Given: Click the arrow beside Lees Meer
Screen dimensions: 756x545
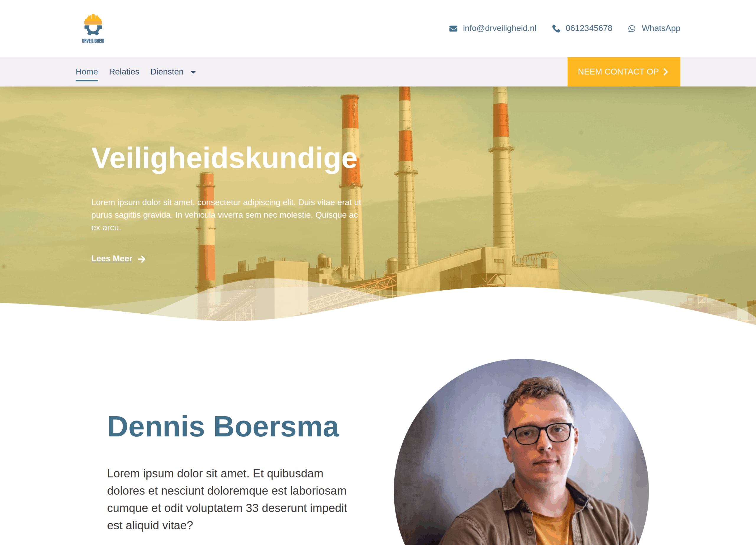Looking at the screenshot, I should click(142, 259).
